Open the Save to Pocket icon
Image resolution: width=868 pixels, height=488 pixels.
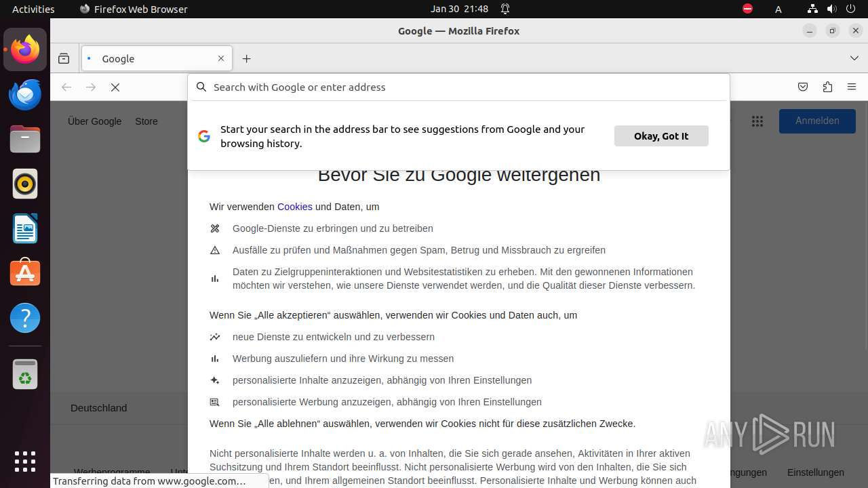coord(803,87)
